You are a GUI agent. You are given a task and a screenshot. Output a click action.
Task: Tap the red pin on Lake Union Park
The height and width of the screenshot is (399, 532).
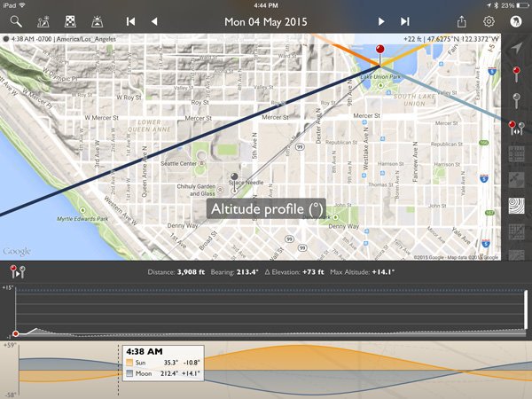(380, 50)
